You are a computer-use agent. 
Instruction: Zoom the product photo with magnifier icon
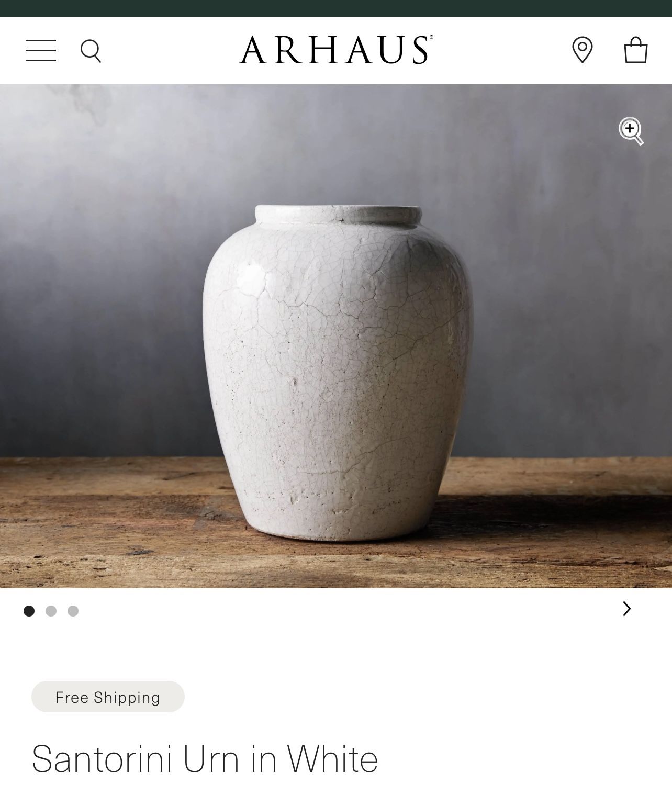631,131
